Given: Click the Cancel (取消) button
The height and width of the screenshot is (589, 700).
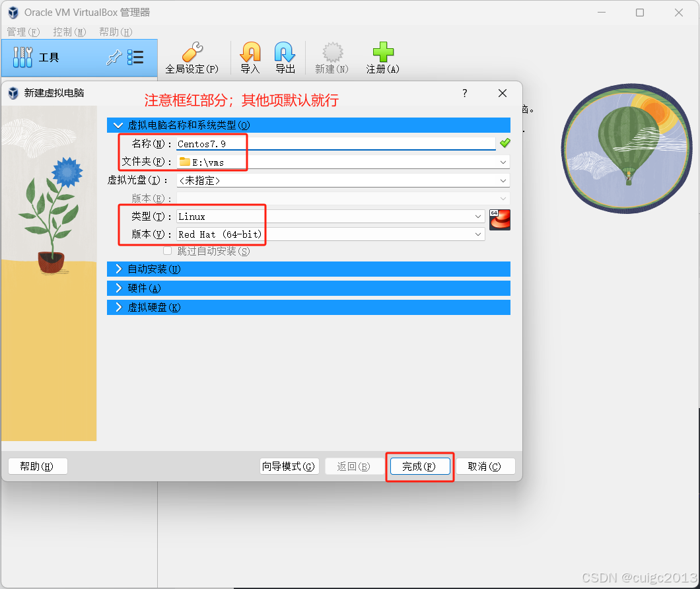Looking at the screenshot, I should click(x=485, y=466).
